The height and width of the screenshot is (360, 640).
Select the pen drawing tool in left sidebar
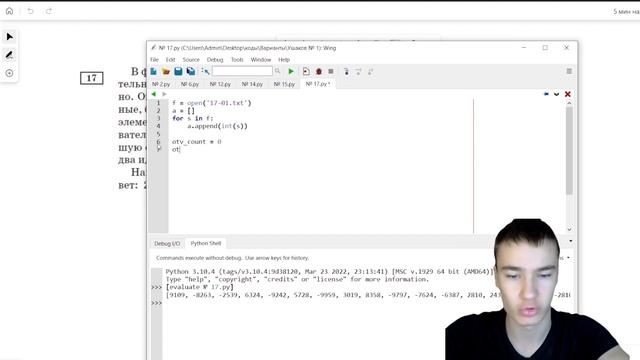coord(9,55)
